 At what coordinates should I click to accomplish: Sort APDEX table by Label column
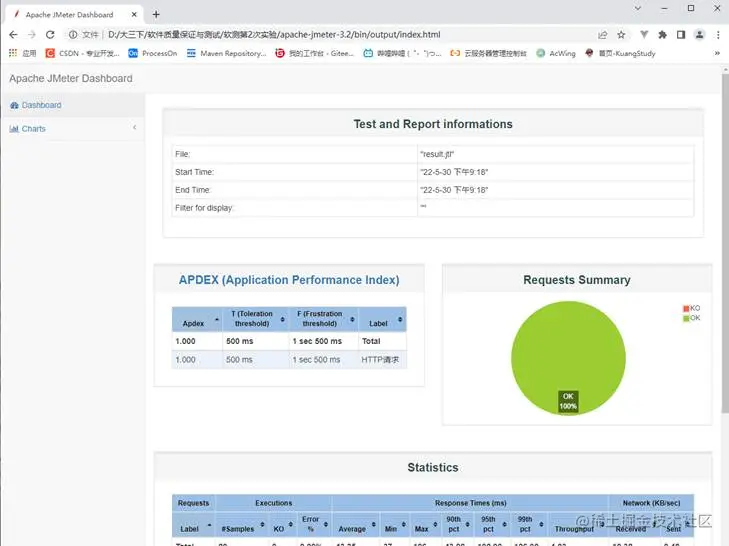coord(382,319)
